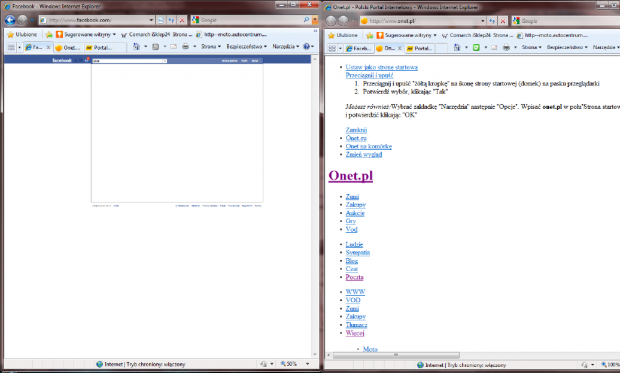This screenshot has width=620, height=373.
Task: Stop loading the Onet.pl page
Action: pyautogui.click(x=503, y=21)
